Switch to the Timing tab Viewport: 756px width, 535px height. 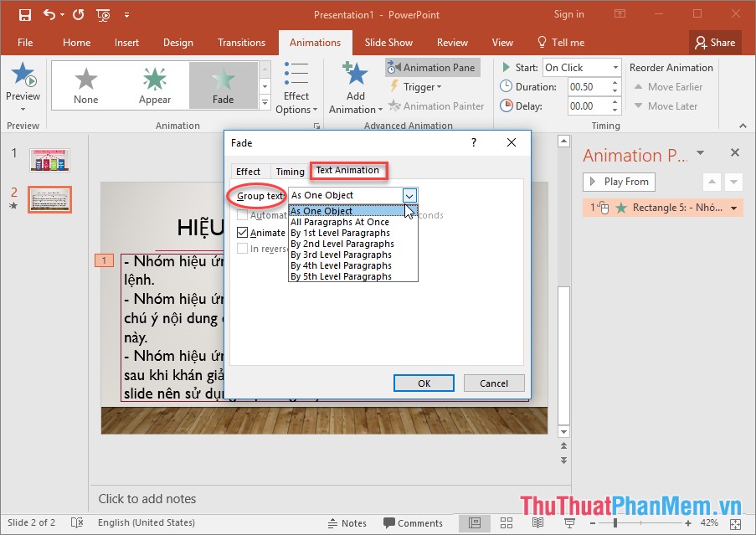coord(290,171)
